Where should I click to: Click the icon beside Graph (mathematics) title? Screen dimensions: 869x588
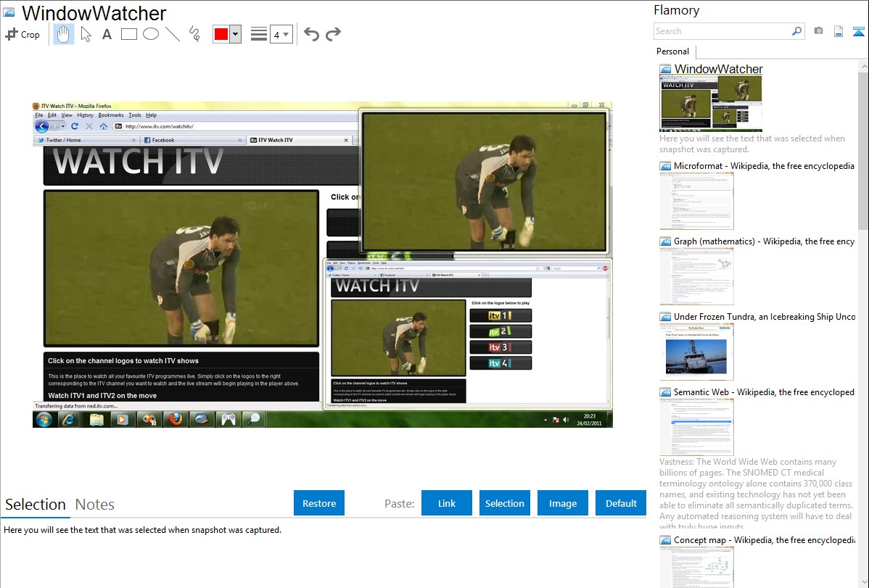click(665, 241)
